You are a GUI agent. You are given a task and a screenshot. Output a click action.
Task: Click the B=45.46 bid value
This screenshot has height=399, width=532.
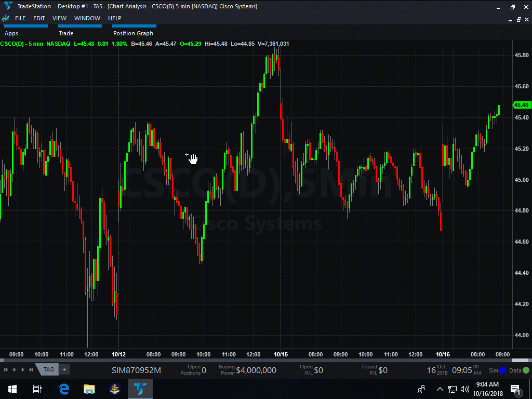(x=141, y=44)
